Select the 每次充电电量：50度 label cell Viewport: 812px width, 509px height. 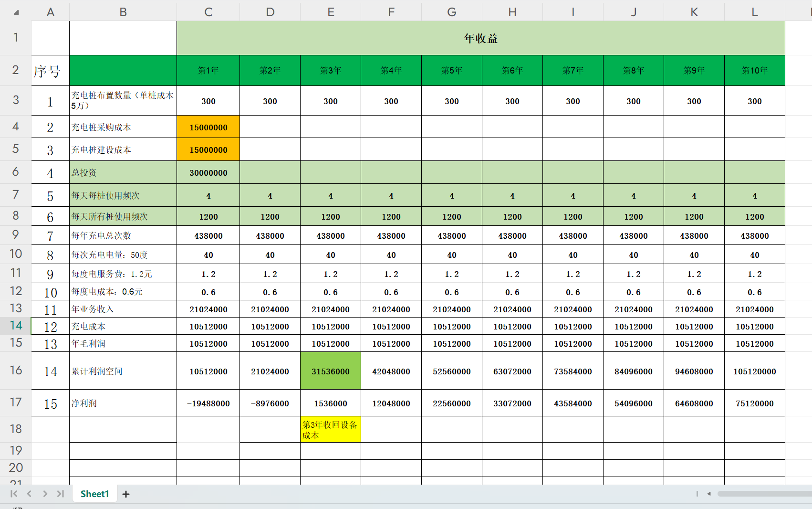[123, 254]
